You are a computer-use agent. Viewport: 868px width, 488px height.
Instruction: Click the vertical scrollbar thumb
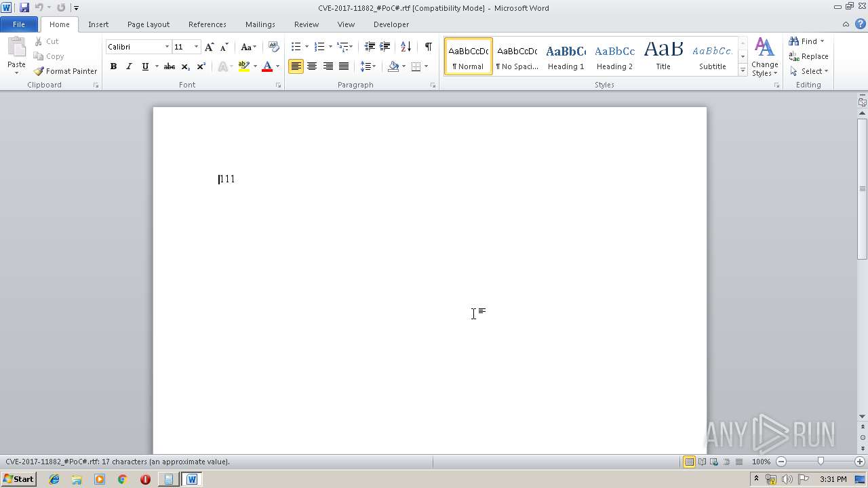(862, 189)
